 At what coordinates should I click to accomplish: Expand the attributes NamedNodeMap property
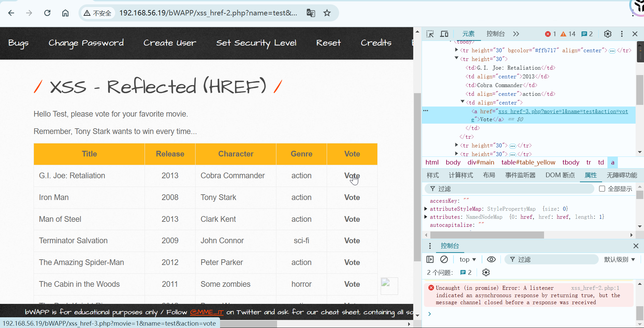tap(426, 217)
